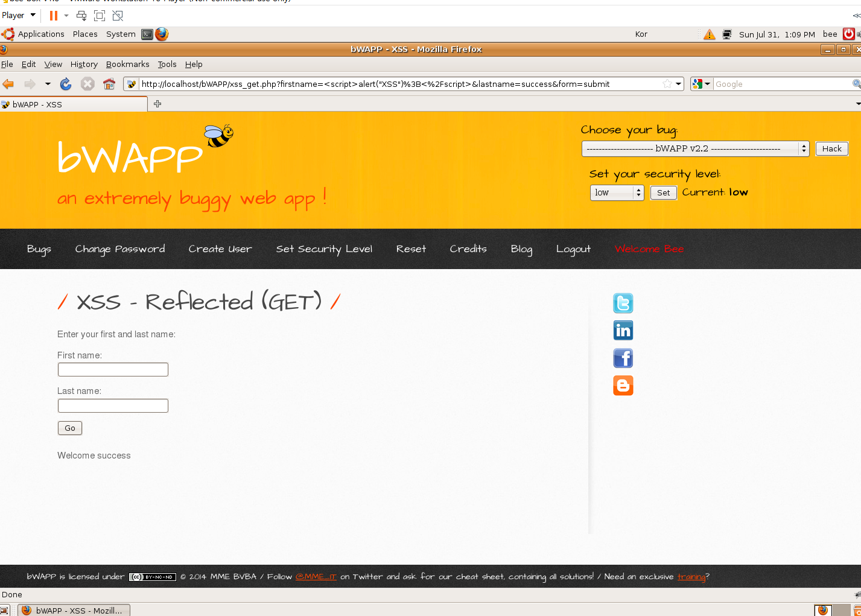Open a new tab with plus icon
The image size is (861, 616).
click(157, 104)
